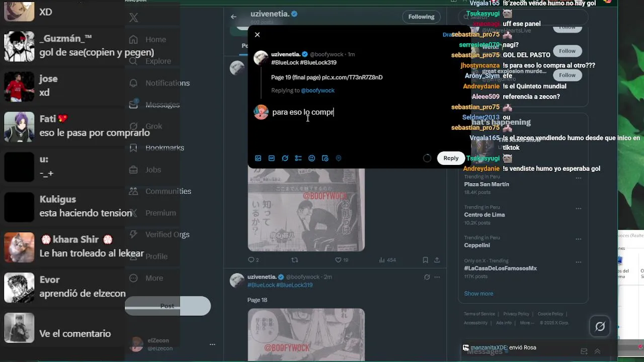644x362 pixels.
Task: Open Messages from the sidebar
Action: 154,105
